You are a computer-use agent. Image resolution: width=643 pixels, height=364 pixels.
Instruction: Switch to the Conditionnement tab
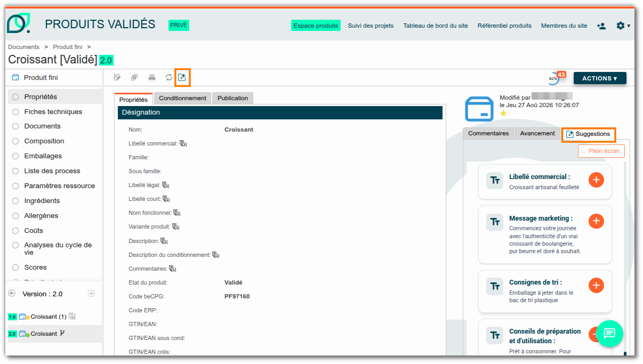click(182, 98)
